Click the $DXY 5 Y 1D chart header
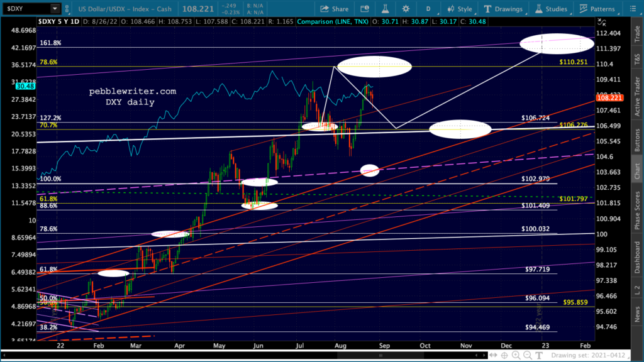Viewport: 644px width, 362px height. click(x=58, y=21)
